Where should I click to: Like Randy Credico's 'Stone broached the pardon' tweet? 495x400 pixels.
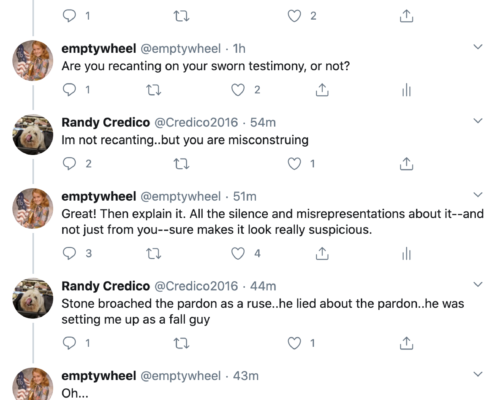tap(294, 343)
